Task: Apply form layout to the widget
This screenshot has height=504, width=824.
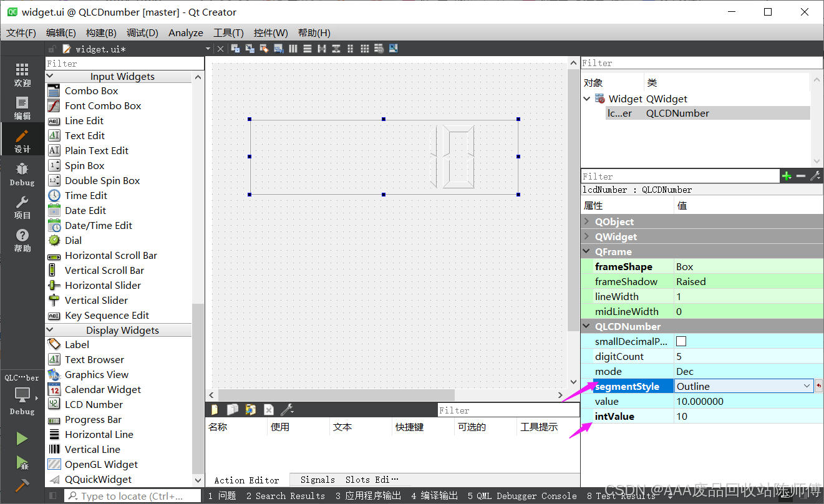Action: pyautogui.click(x=351, y=49)
